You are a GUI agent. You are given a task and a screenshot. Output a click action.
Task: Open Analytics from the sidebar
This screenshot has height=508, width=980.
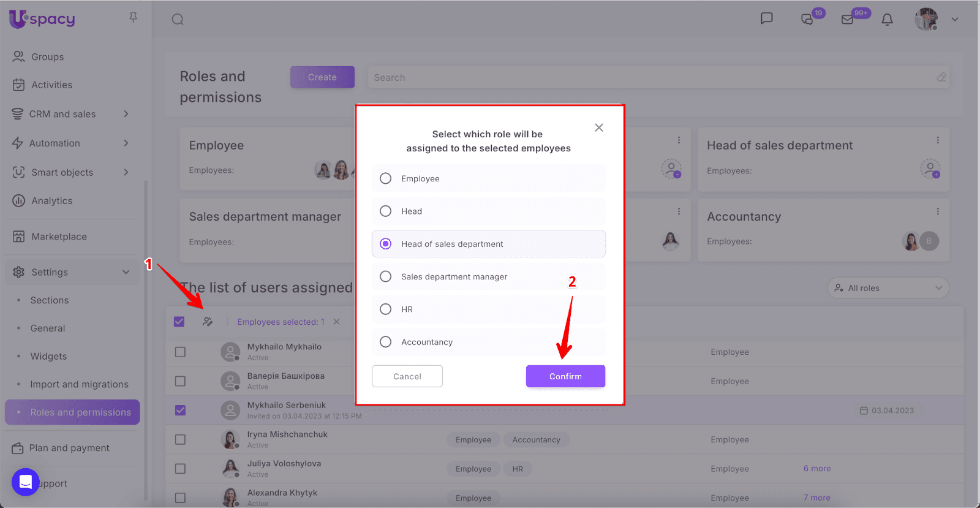pyautogui.click(x=52, y=201)
